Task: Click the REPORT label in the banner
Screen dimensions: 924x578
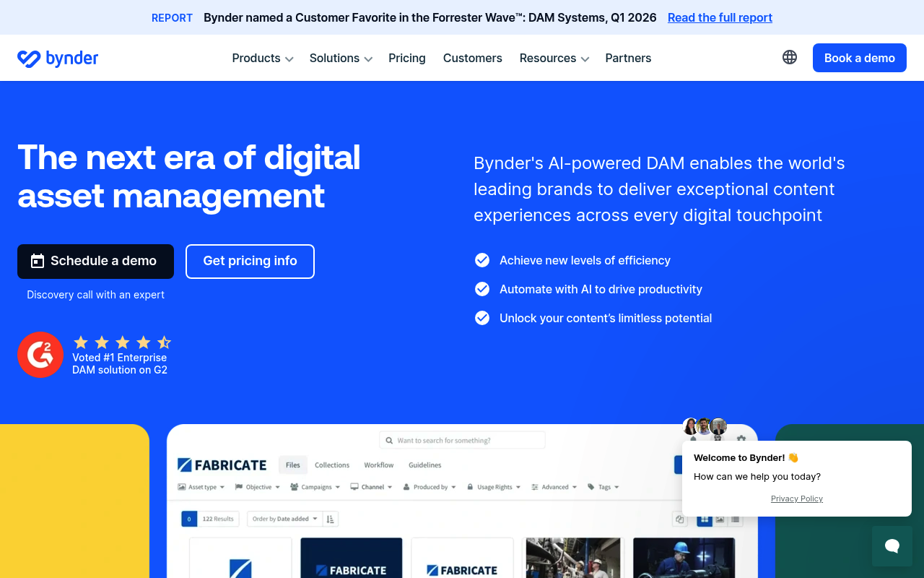Action: click(x=172, y=17)
